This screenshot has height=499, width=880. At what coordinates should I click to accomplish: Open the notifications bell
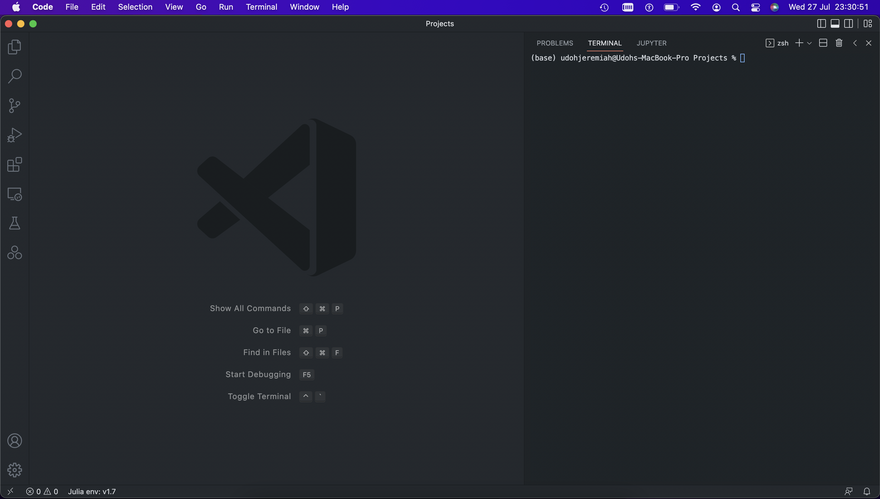867,491
